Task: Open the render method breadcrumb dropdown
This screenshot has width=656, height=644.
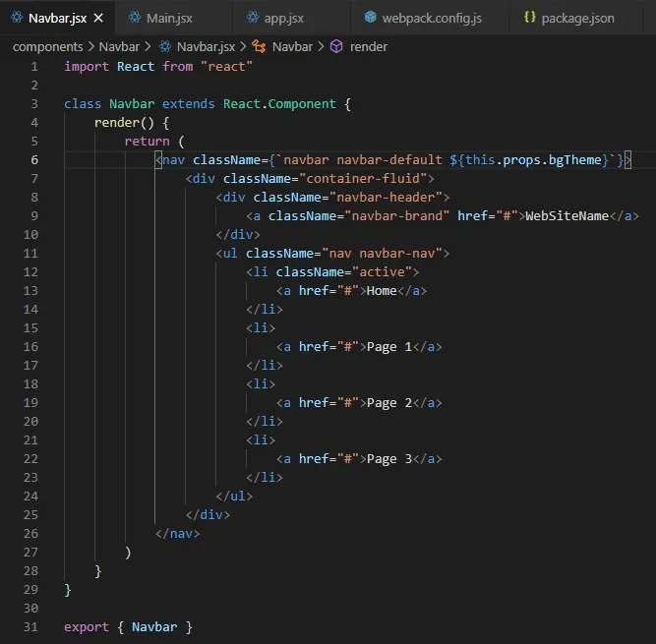Action: pyautogui.click(x=368, y=46)
